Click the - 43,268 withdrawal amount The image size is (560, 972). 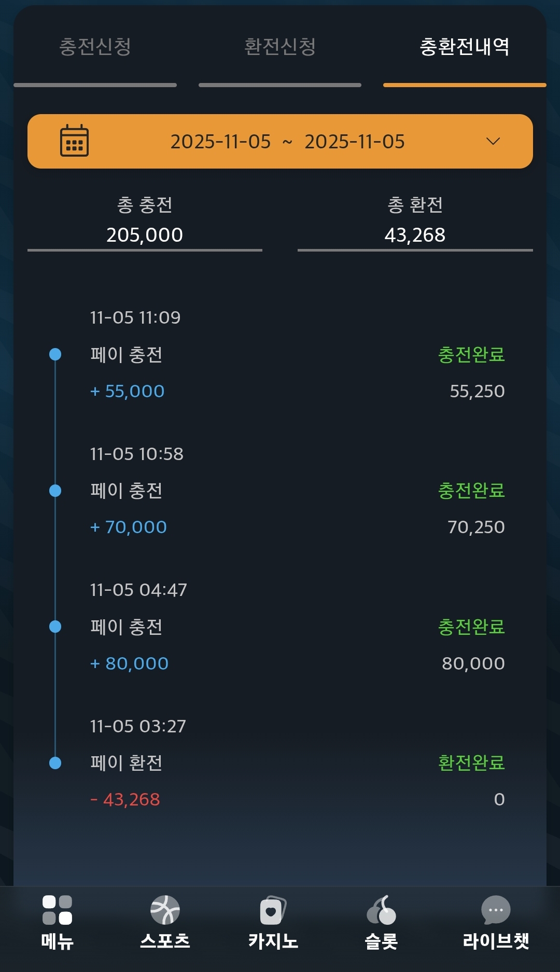click(125, 799)
